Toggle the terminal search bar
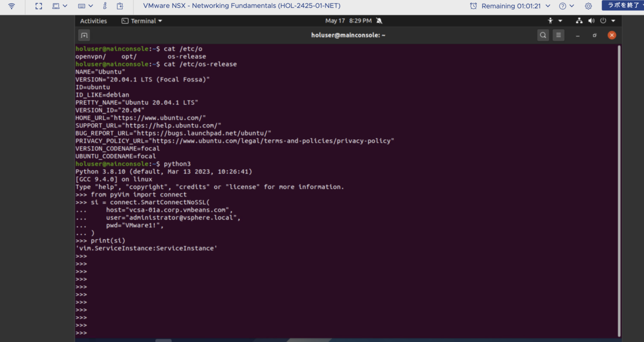 [x=543, y=35]
